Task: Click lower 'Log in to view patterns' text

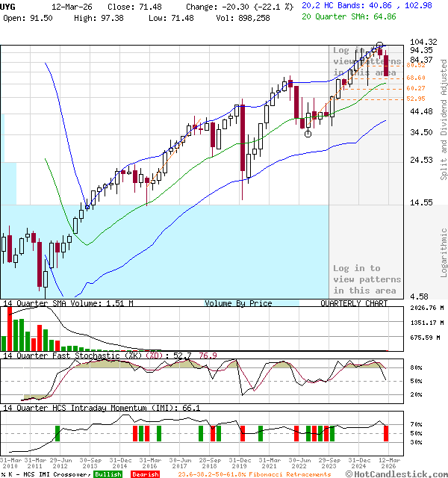Action: point(367,279)
